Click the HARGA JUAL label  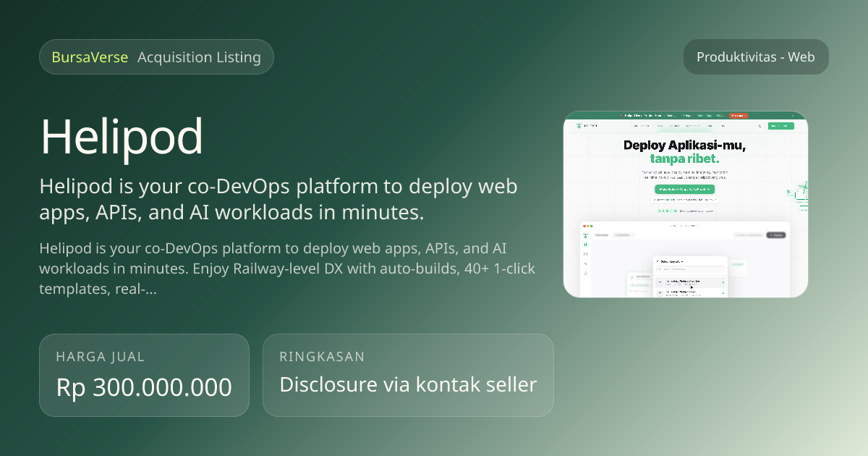(101, 356)
